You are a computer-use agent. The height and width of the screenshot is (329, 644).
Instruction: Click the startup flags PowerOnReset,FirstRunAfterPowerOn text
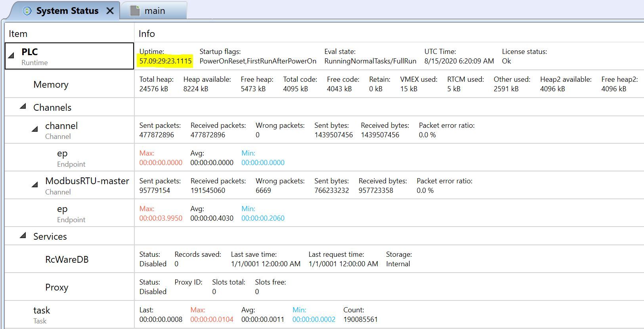pyautogui.click(x=258, y=61)
